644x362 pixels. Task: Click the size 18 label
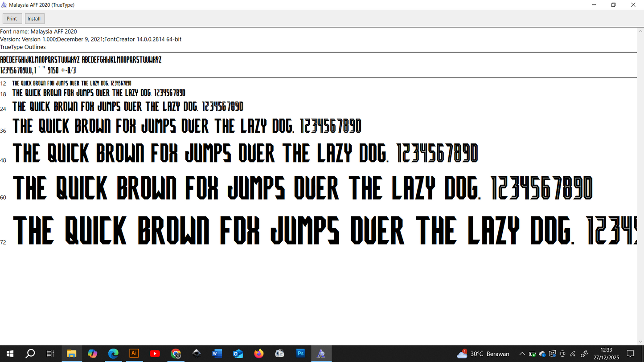tap(3, 94)
